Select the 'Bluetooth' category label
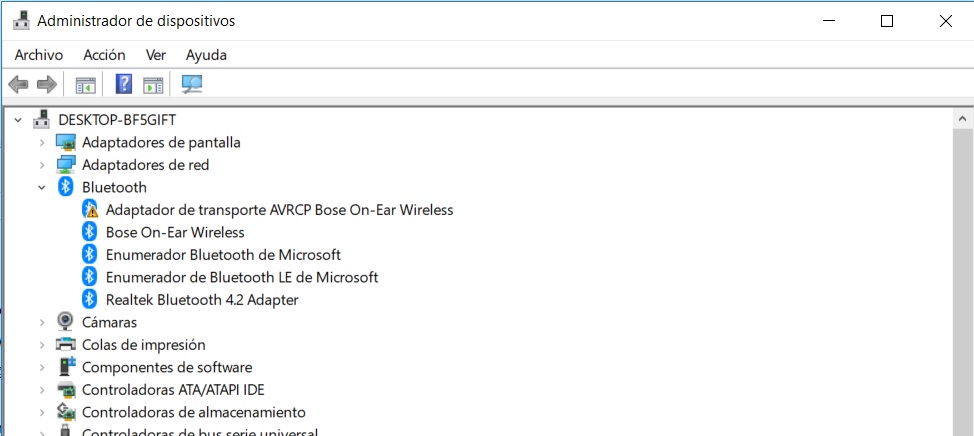 click(x=114, y=187)
